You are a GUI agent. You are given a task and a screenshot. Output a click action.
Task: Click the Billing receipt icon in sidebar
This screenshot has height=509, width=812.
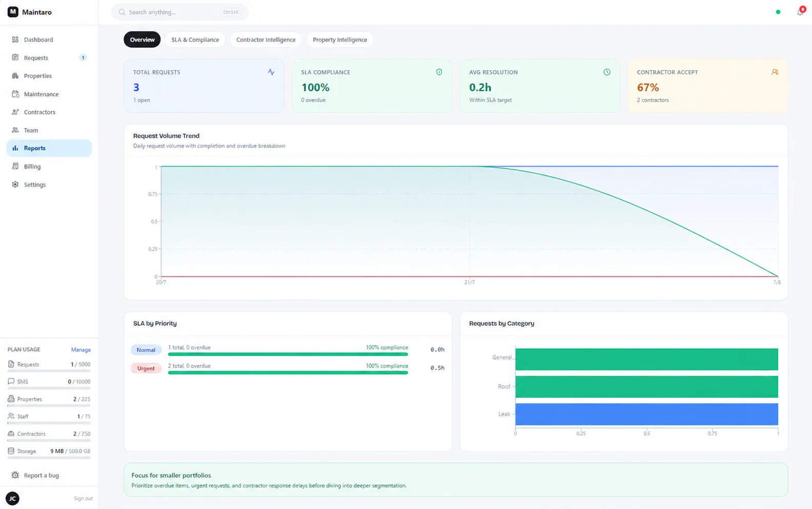click(x=15, y=167)
